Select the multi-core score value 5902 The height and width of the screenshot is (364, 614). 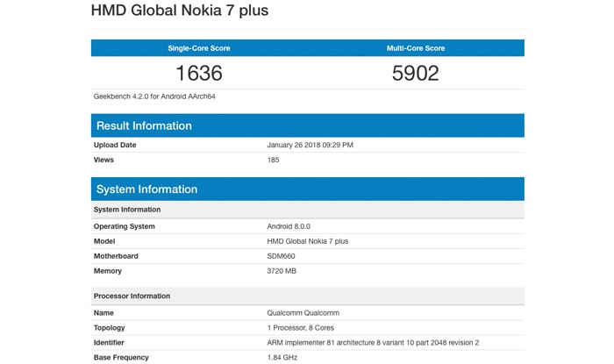416,73
